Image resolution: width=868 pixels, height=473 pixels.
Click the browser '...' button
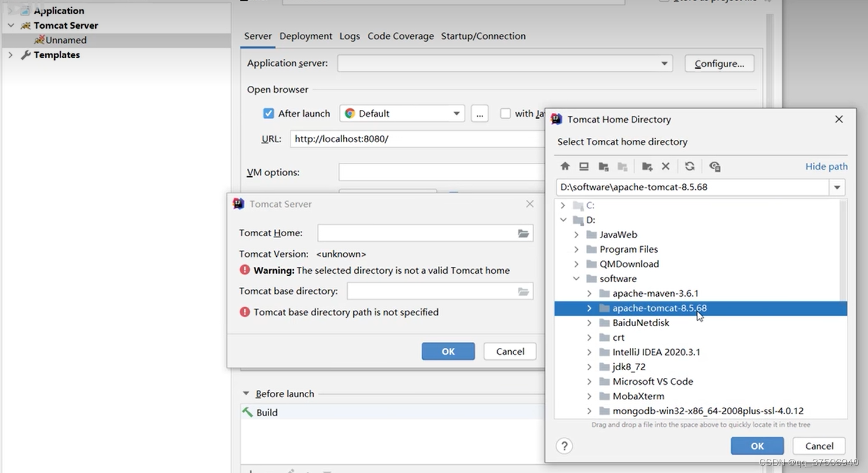(x=480, y=113)
